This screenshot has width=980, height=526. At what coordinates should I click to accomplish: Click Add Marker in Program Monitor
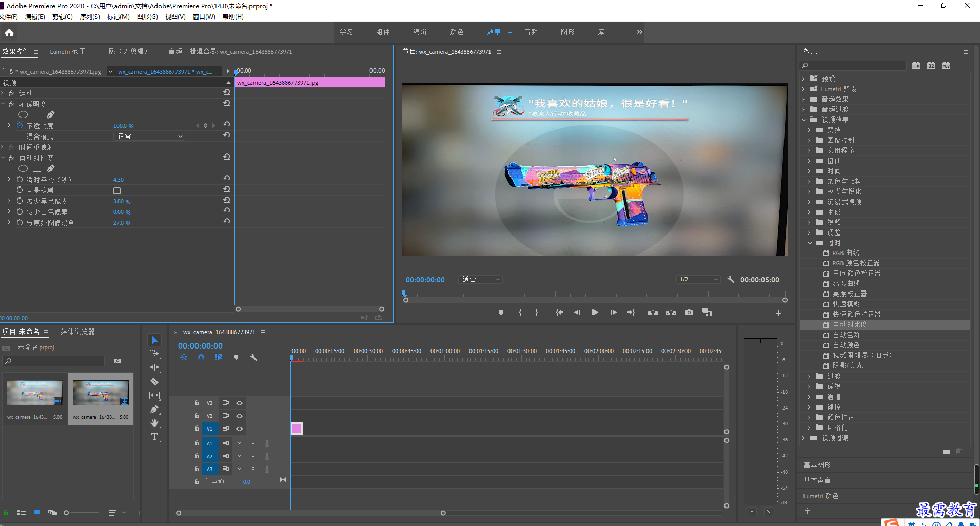point(501,313)
